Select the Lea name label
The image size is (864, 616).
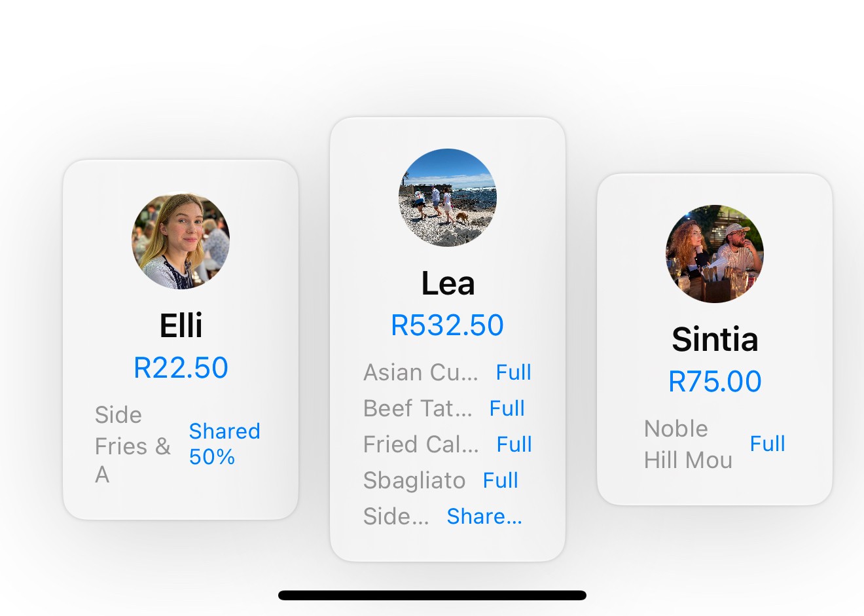pyautogui.click(x=448, y=283)
